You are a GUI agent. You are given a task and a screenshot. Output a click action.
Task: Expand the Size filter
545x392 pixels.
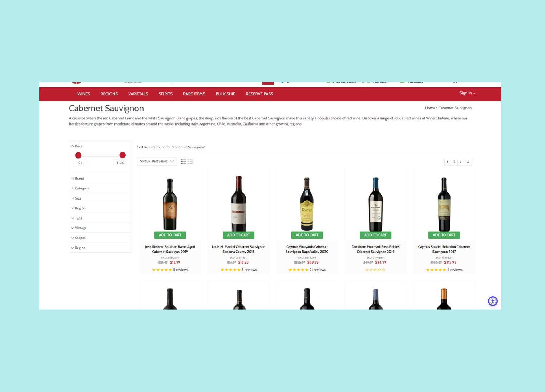(100, 198)
